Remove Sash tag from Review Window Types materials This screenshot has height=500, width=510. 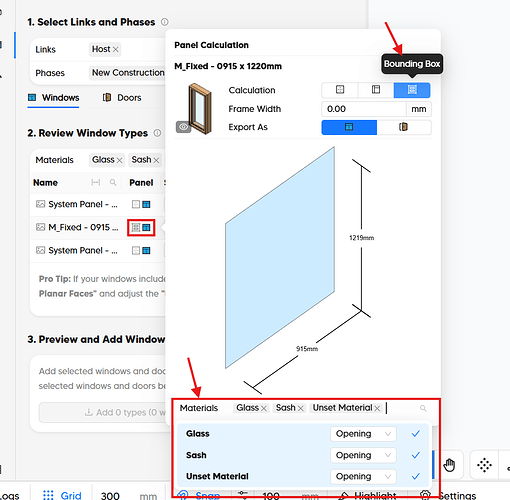(x=156, y=160)
